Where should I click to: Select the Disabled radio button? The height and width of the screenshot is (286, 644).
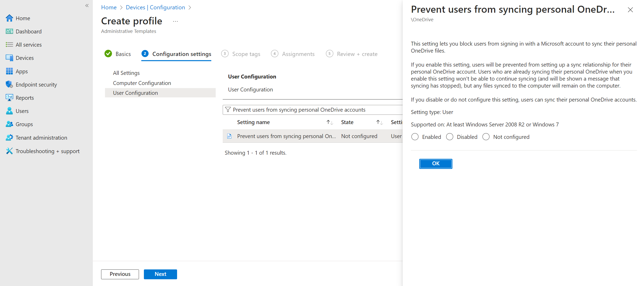tap(450, 137)
